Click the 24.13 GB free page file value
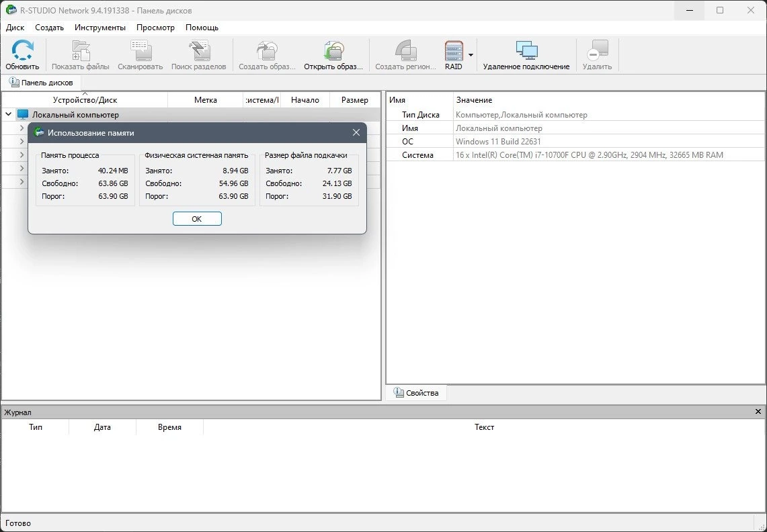 [337, 183]
